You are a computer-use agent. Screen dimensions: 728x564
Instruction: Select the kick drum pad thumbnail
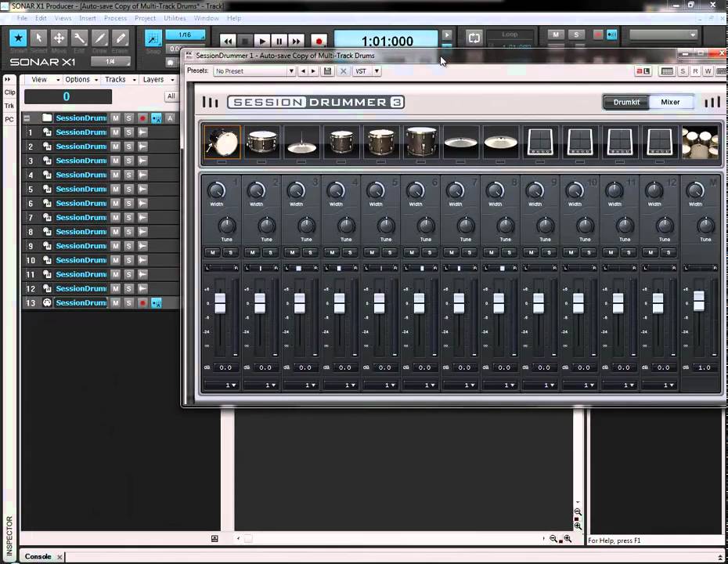pos(222,142)
